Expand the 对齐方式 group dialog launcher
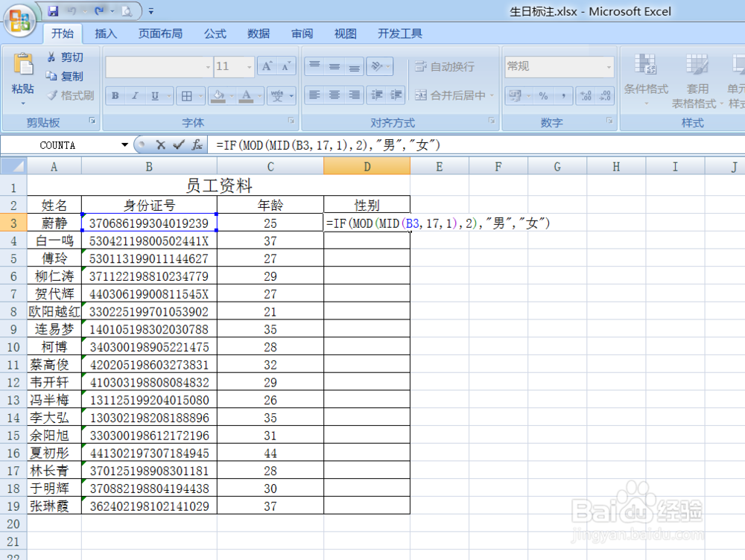The image size is (745, 560). (492, 121)
